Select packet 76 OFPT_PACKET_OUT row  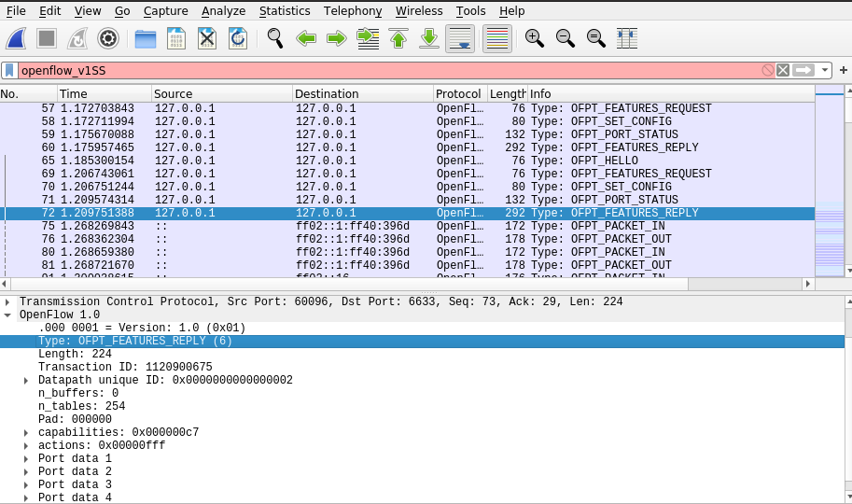point(408,239)
